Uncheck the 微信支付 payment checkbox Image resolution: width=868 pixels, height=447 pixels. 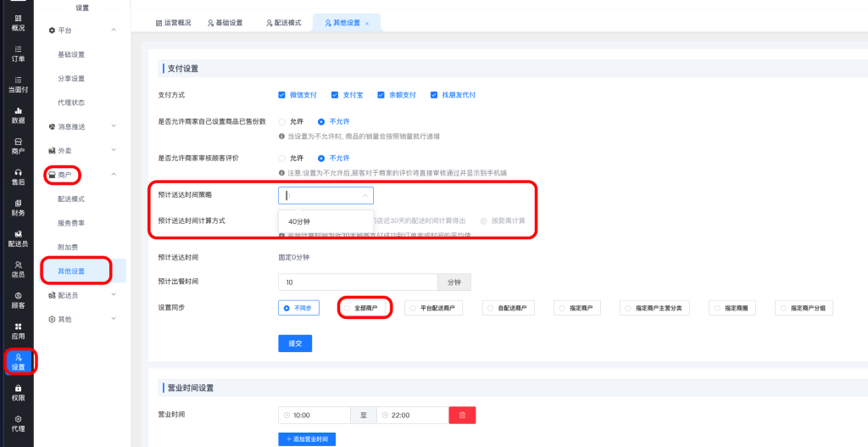click(282, 94)
